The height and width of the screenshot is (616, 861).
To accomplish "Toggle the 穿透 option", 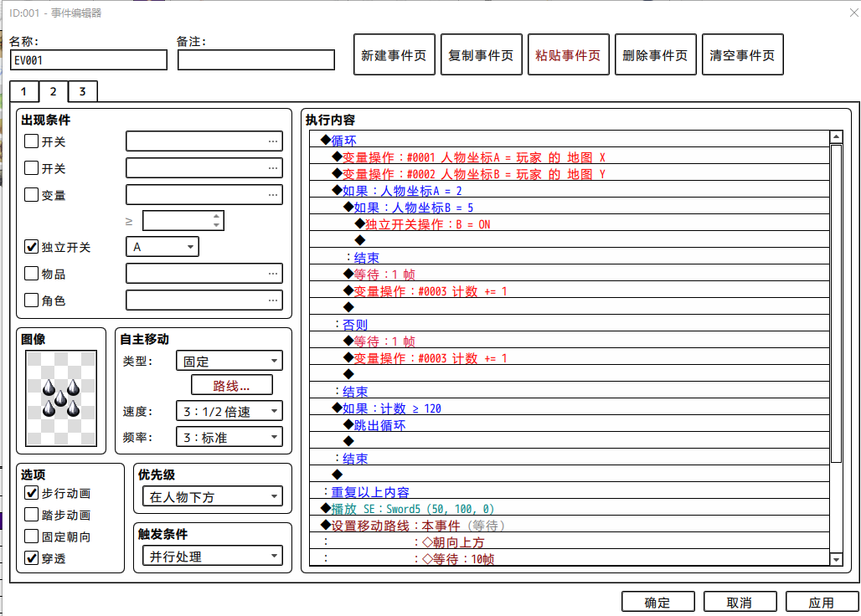I will [31, 558].
